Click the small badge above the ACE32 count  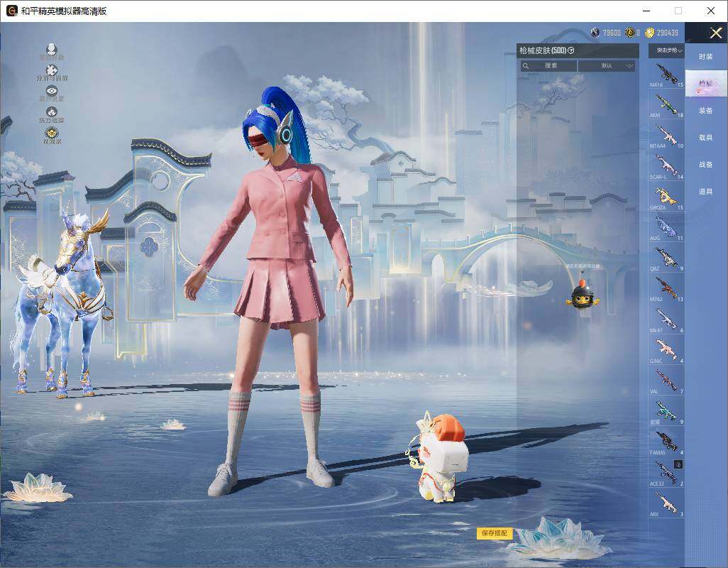[x=678, y=464]
